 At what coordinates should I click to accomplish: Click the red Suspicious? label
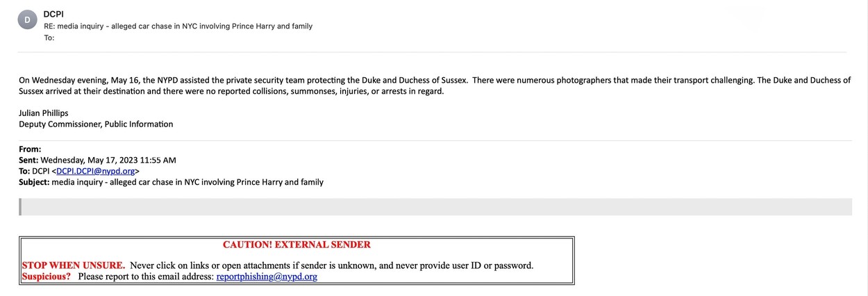pos(47,277)
